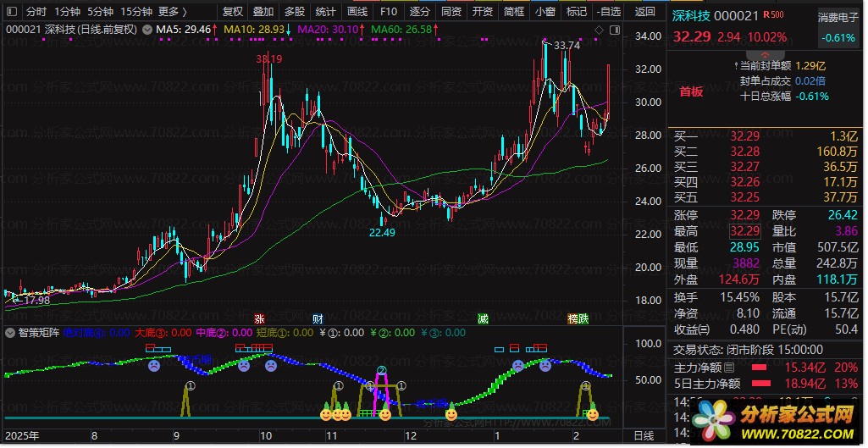Click the green 减 marker below the chart
The width and height of the screenshot is (868, 448).
click(483, 318)
